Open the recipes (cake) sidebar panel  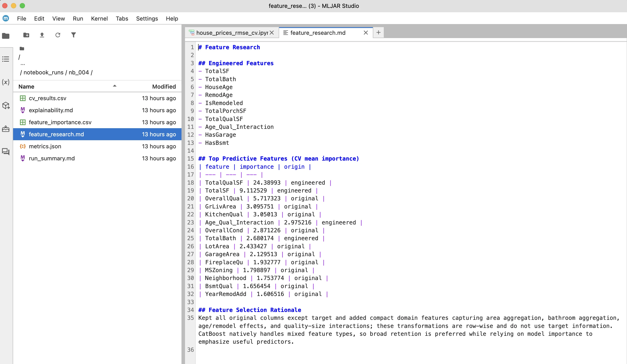tap(5, 129)
